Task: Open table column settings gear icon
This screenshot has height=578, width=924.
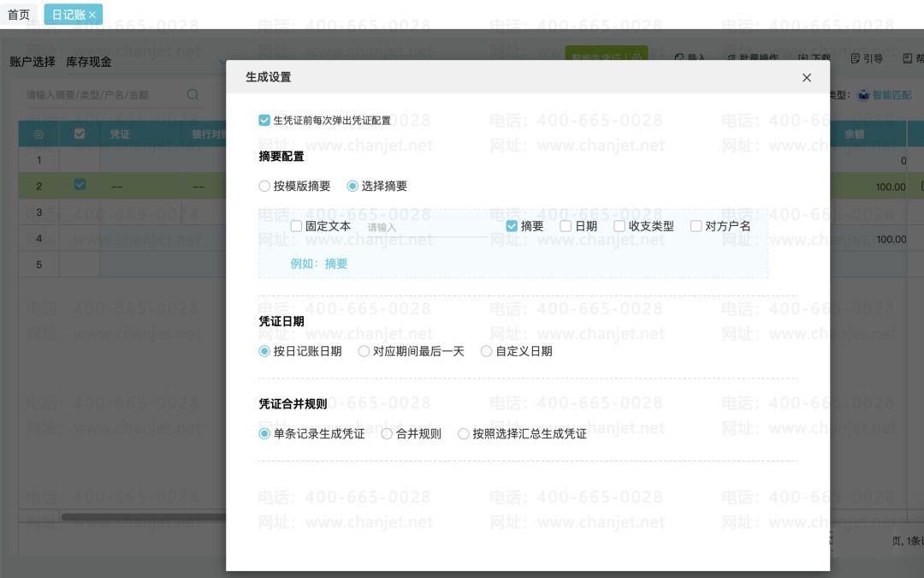Action: click(38, 134)
